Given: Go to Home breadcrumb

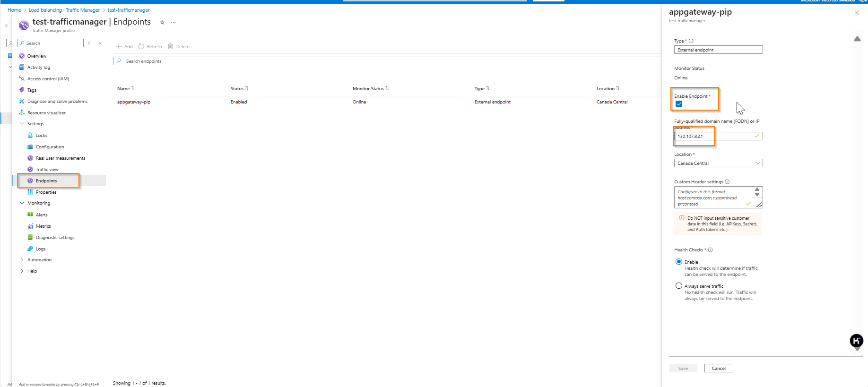Looking at the screenshot, I should tap(14, 10).
